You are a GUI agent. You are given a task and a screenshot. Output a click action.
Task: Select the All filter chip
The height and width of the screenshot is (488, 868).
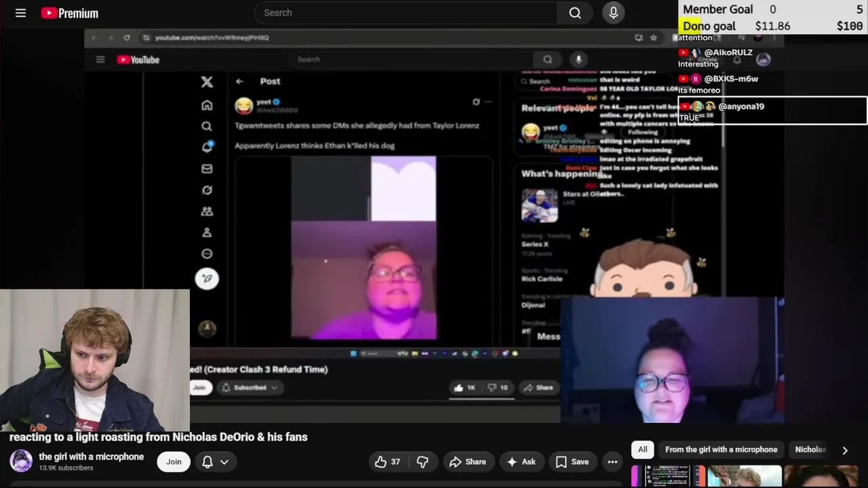tap(643, 449)
